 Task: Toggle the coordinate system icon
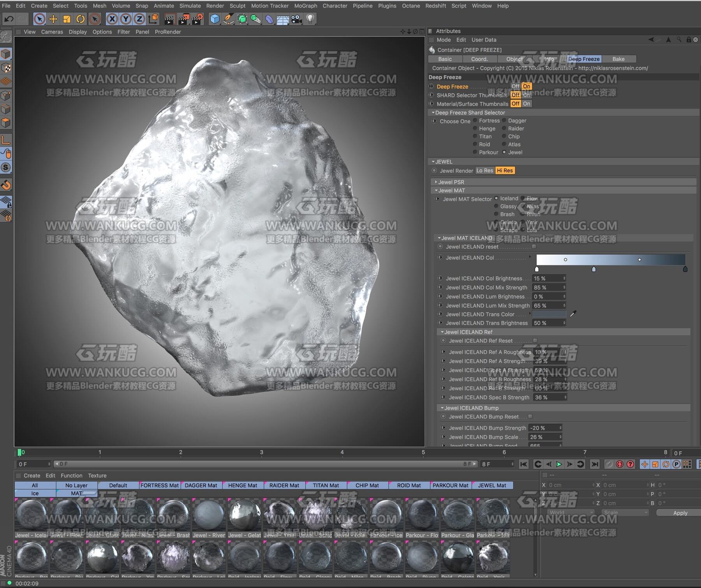tap(153, 19)
